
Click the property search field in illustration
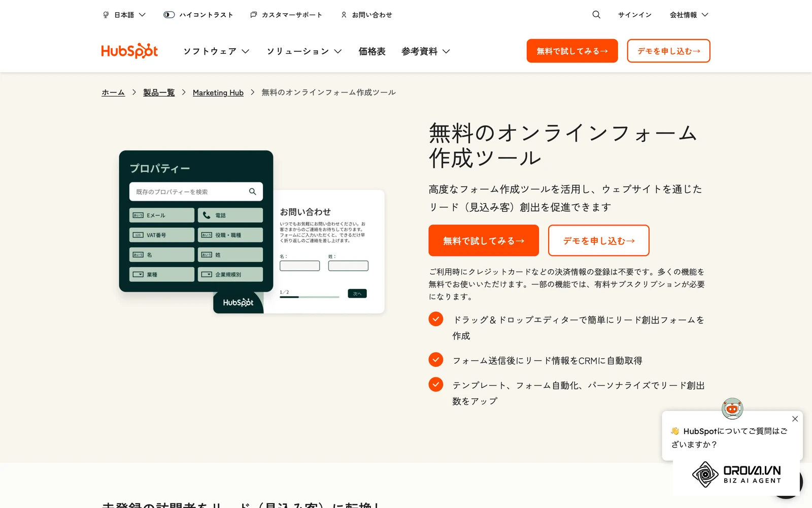click(x=196, y=192)
